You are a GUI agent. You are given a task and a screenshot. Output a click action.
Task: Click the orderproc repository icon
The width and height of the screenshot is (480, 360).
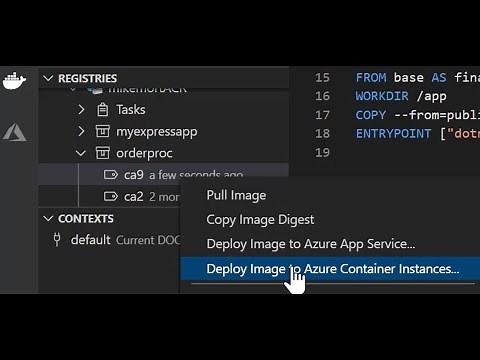click(x=102, y=153)
